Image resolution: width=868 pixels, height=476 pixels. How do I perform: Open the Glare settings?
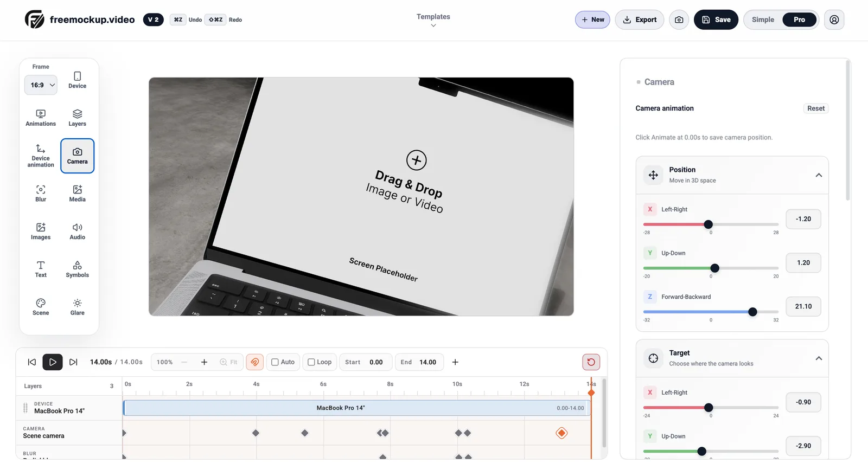pos(77,307)
